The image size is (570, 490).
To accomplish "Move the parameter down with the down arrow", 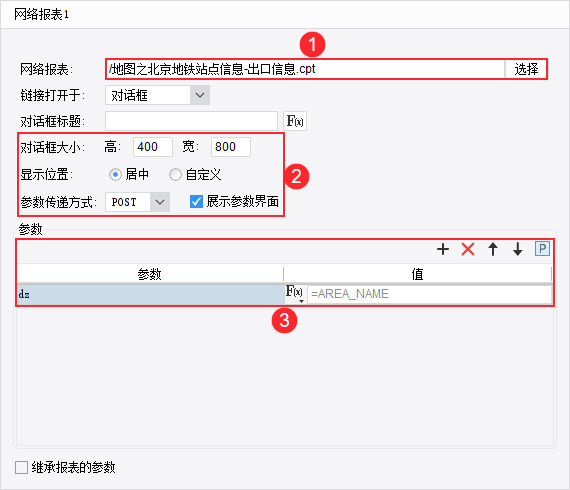I will (518, 249).
